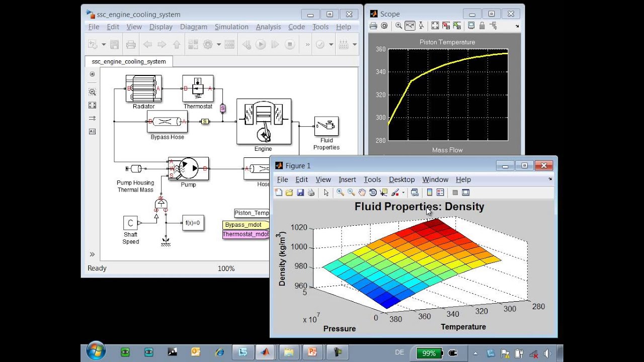Open the Model Advisor dropdown arrow

click(331, 45)
